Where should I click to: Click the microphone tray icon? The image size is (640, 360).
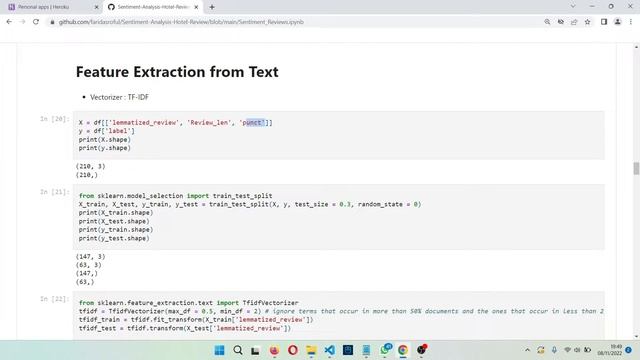[x=554, y=350]
